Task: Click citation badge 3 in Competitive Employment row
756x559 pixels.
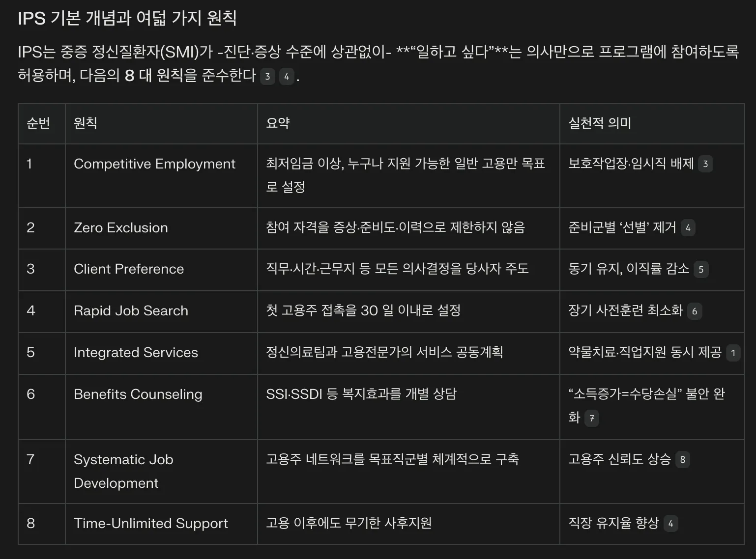Action: coord(705,164)
